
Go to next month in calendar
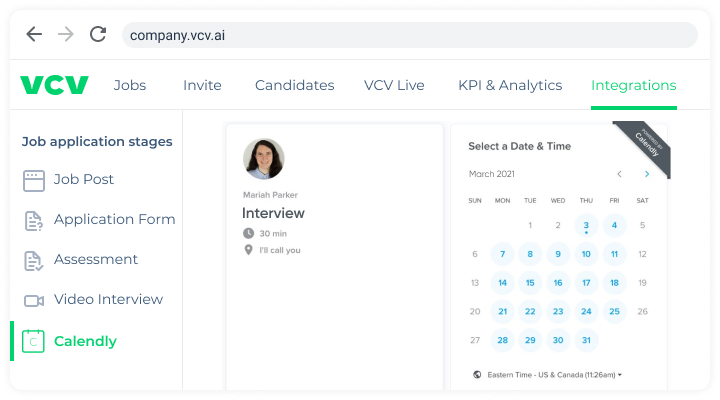(647, 174)
